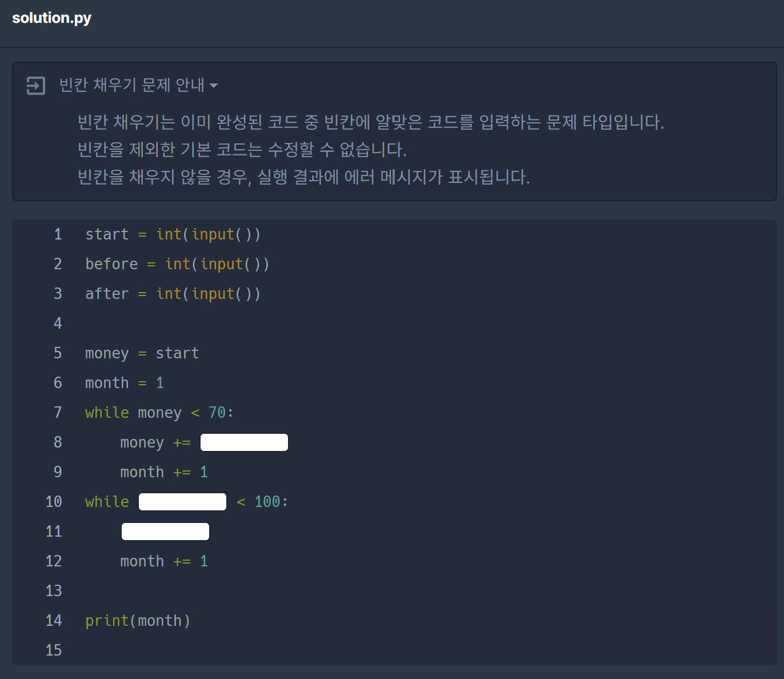Click line number 7 next to the while loop
Image resolution: width=784 pixels, height=679 pixels.
(58, 412)
